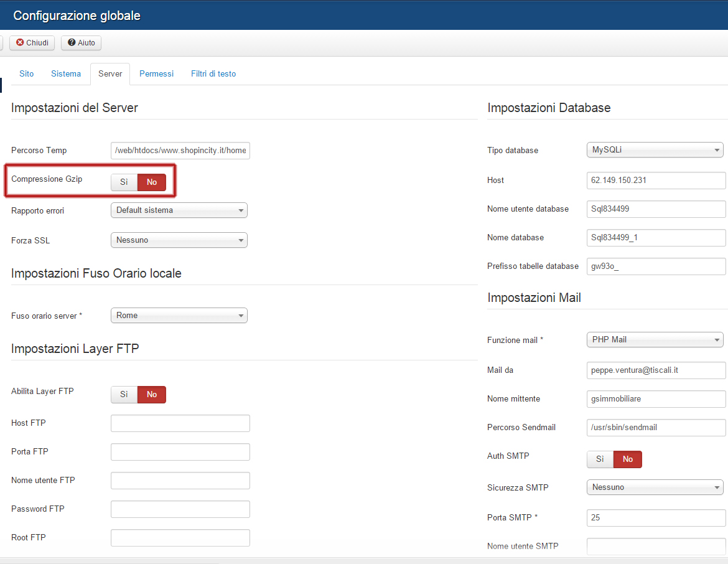Set Compressione Gzip to No
The image size is (728, 564).
coord(152,182)
